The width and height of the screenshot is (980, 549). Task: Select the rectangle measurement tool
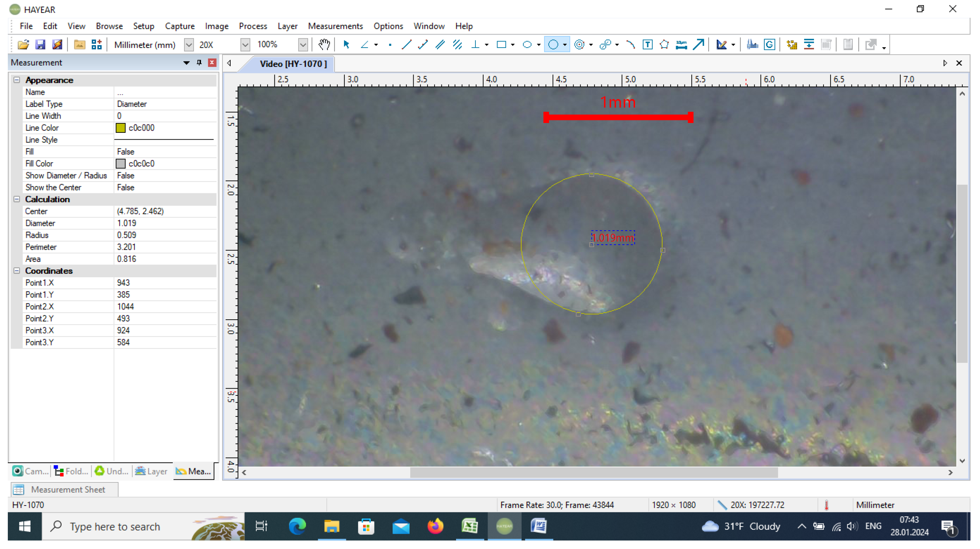[x=502, y=45]
